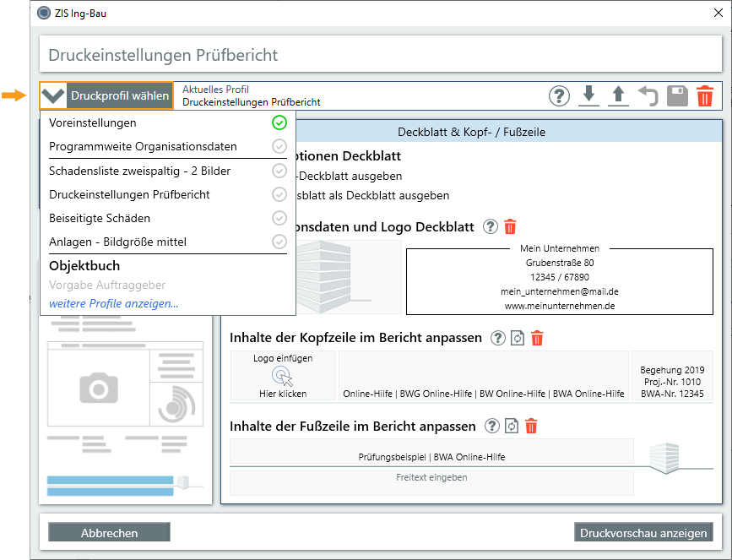The width and height of the screenshot is (732, 560).
Task: Toggle the checkmark next to Voreinstellungen
Action: 279,122
